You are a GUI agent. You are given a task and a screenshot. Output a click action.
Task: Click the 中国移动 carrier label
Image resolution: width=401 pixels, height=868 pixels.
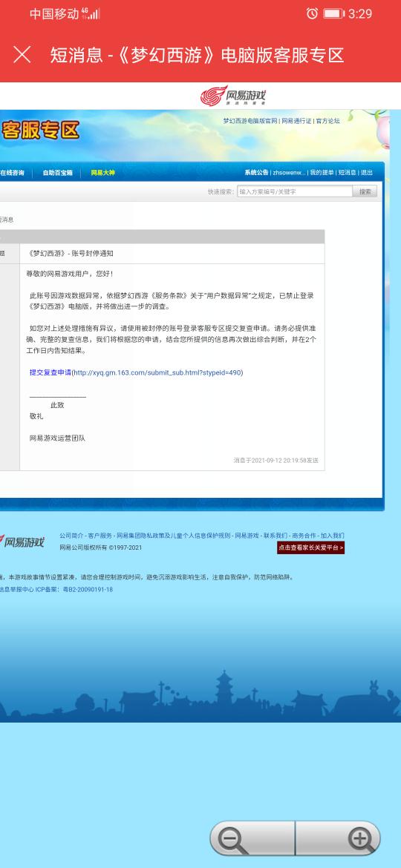click(x=54, y=13)
